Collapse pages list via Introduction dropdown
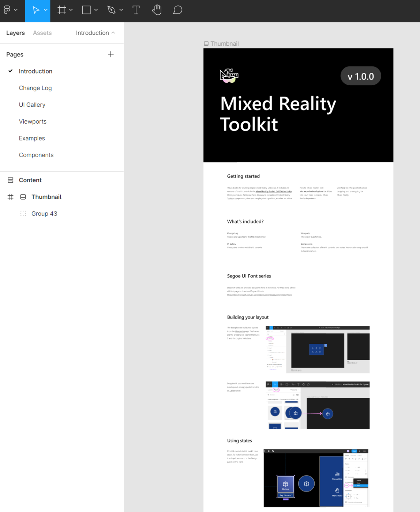 pos(95,33)
